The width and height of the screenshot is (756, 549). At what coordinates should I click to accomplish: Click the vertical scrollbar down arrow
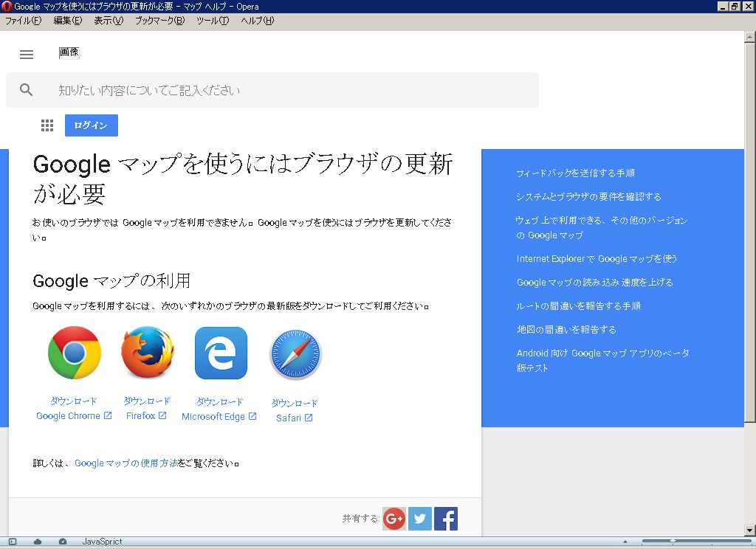tap(750, 531)
